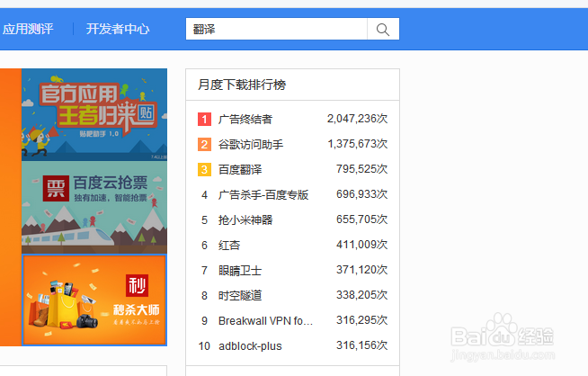Open Breakwall VPN ranking entry
Viewport: 588px width, 376px height.
pos(265,321)
